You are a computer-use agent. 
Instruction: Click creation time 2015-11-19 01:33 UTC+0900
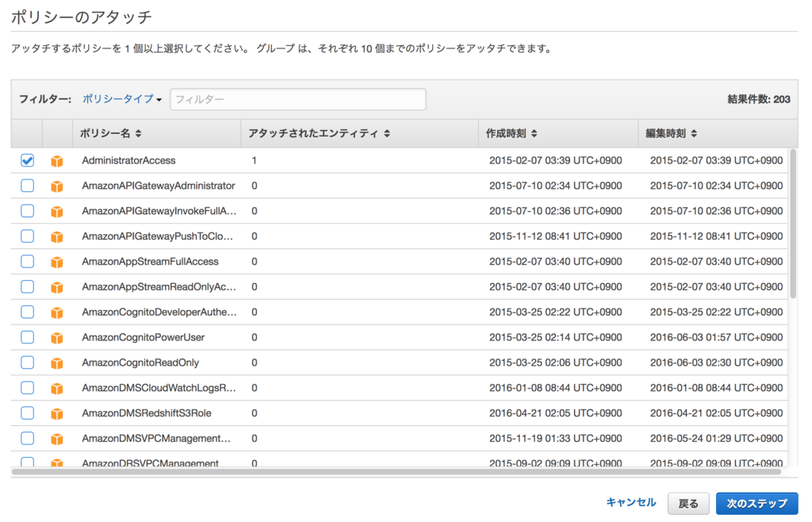(x=556, y=438)
